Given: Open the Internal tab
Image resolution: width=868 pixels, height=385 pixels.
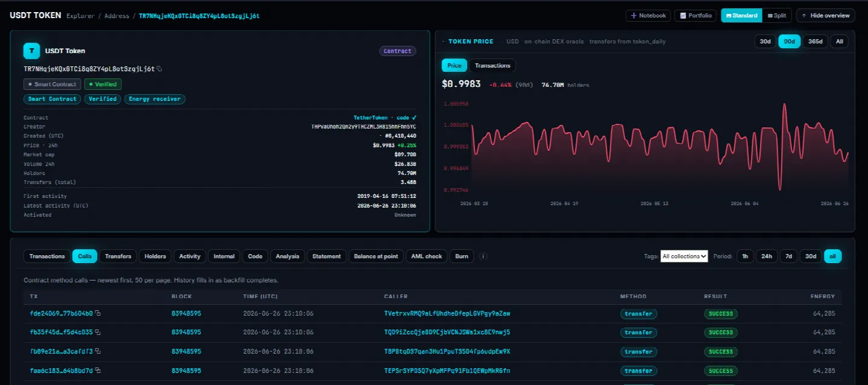Looking at the screenshot, I should (224, 256).
